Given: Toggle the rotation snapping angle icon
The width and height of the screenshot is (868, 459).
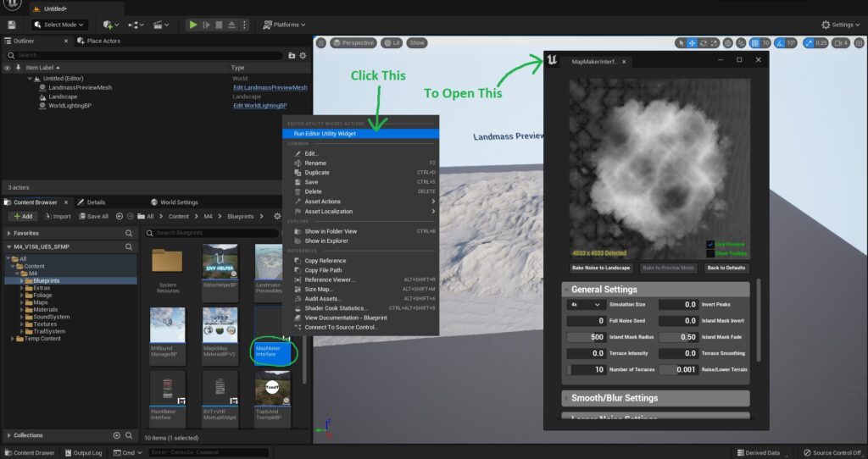Looking at the screenshot, I should (779, 42).
